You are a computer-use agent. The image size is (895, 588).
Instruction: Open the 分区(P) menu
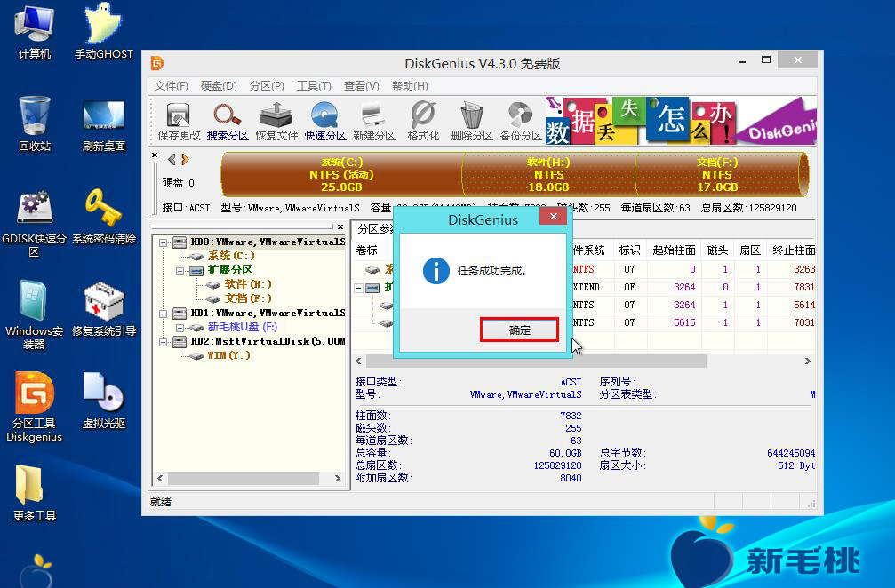[267, 86]
